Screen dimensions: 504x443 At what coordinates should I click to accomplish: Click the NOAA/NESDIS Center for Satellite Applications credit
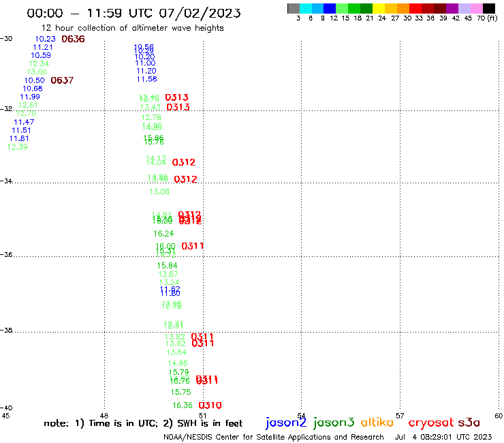[274, 437]
